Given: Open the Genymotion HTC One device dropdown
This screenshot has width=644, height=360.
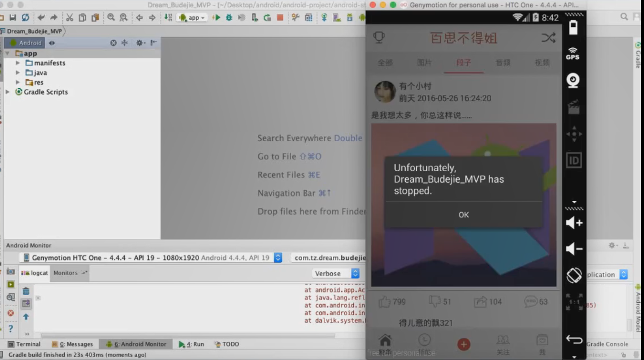Looking at the screenshot, I should 151,258.
